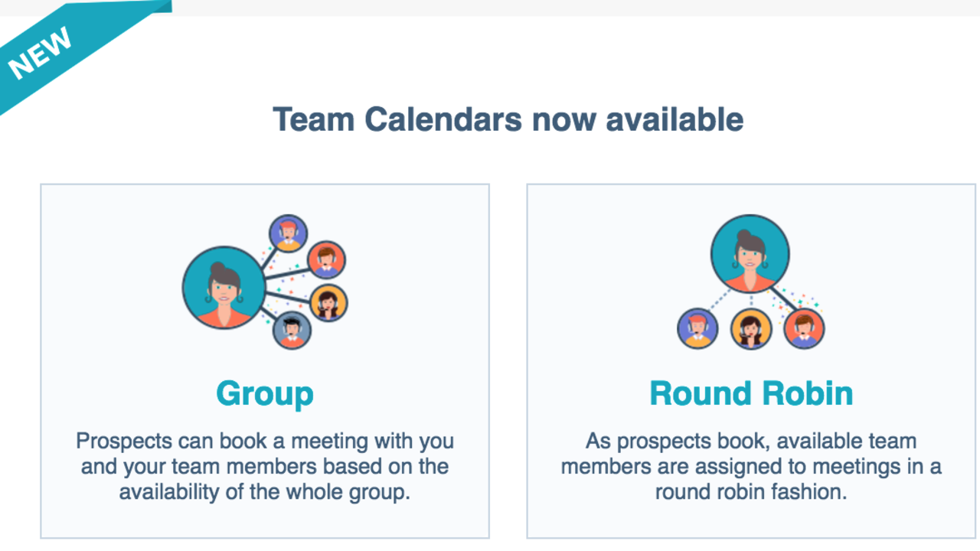980x551 pixels.
Task: Select middle yellow avatar in Round Robin illustration
Action: pos(751,329)
